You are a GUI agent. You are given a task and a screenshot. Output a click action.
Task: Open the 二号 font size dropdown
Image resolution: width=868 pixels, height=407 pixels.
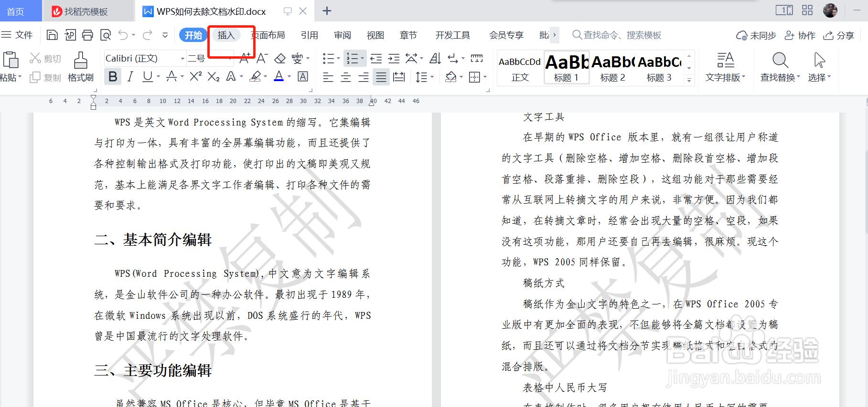click(230, 59)
